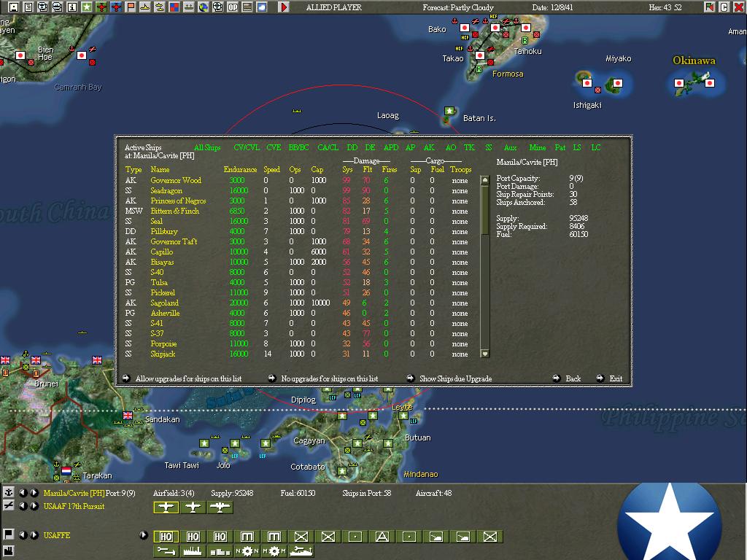Viewport: 747px width, 560px height.
Task: Next air unit arrow for USAAF 17th Pursuit
Action: (x=34, y=506)
